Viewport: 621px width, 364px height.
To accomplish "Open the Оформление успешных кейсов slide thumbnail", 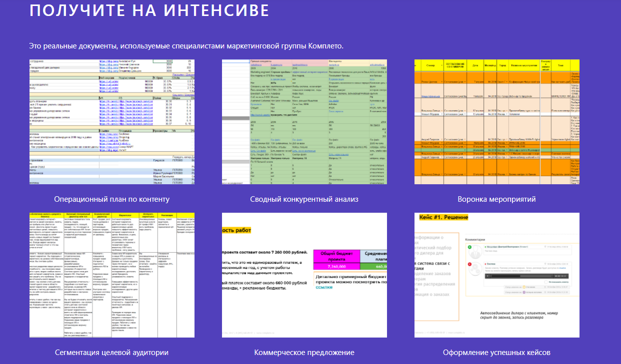I will pos(496,275).
